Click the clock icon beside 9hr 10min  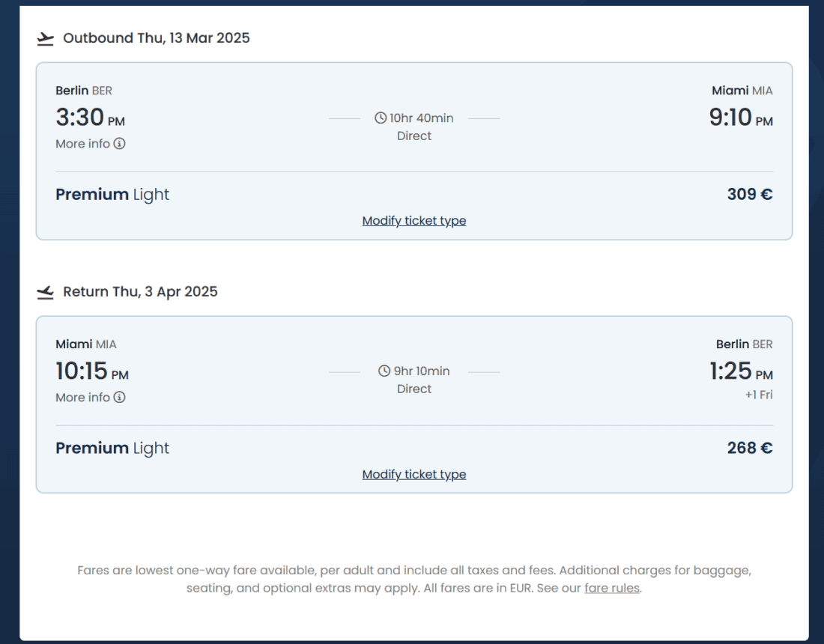pos(384,371)
